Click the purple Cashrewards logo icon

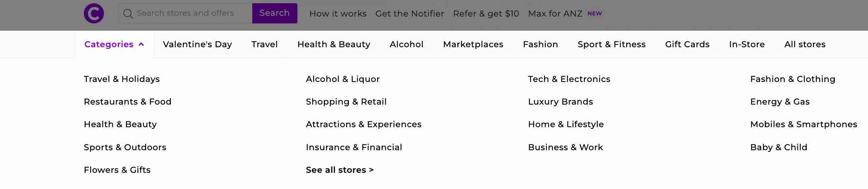94,13
